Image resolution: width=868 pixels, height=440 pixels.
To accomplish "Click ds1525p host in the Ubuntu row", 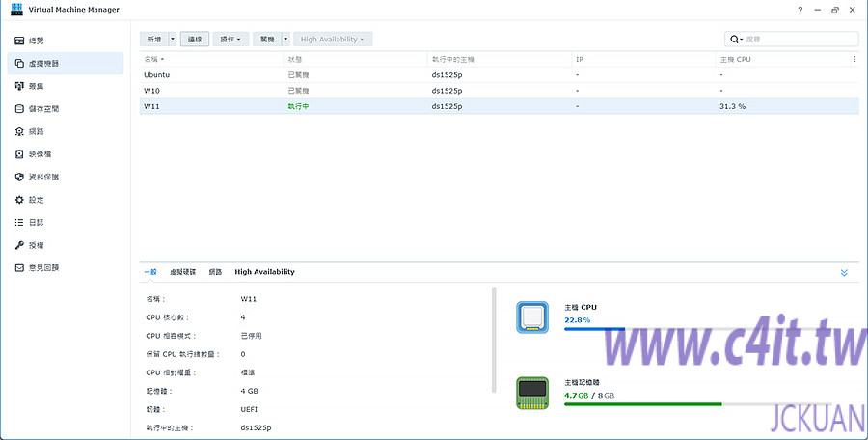I will coord(447,75).
